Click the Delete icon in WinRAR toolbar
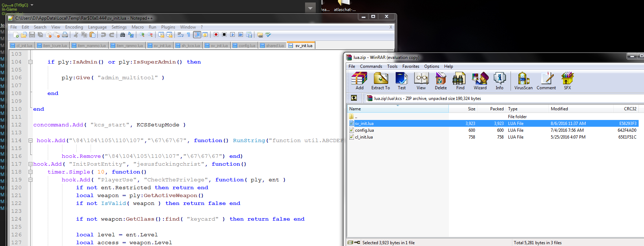This screenshot has height=246, width=644. pos(441,81)
